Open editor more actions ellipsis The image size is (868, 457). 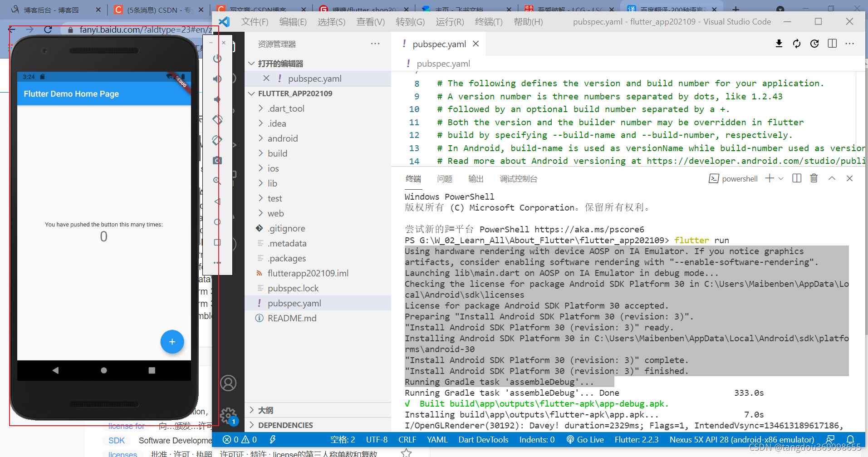[850, 44]
